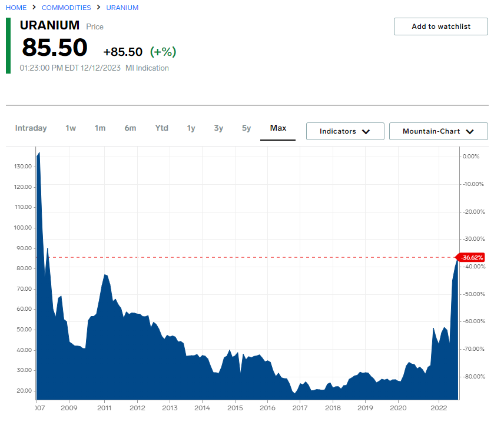Click the 2007 price peak on chart
Image resolution: width=504 pixels, height=425 pixels.
(x=39, y=153)
